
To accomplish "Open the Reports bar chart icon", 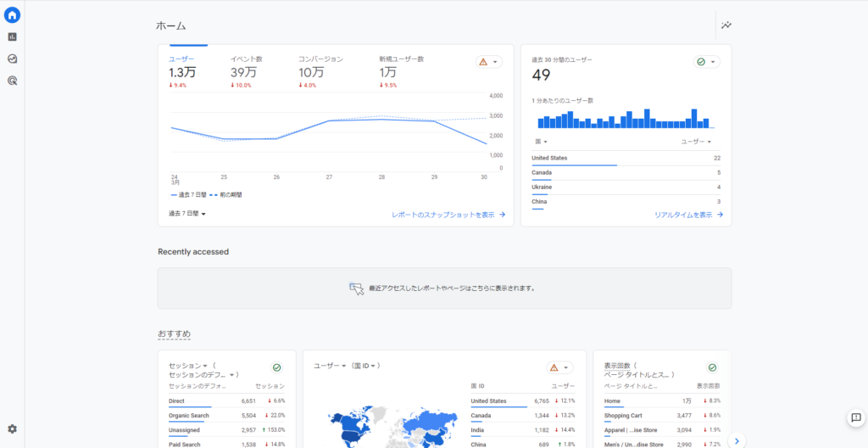I will click(x=12, y=36).
